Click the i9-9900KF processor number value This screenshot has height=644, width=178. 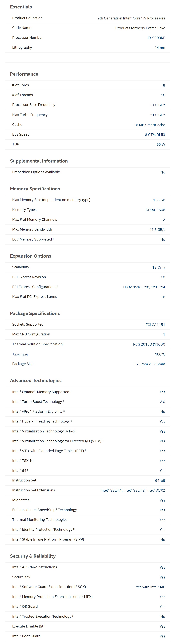click(x=156, y=38)
